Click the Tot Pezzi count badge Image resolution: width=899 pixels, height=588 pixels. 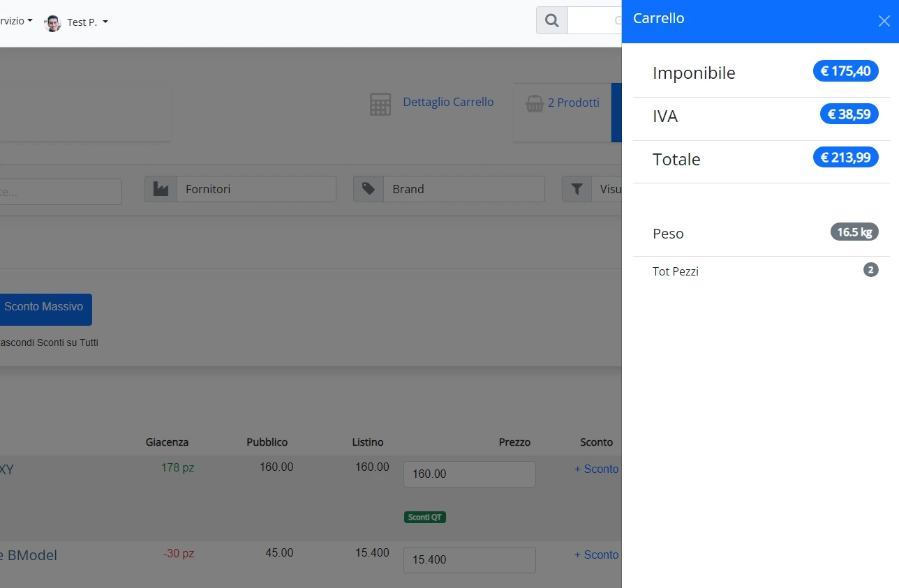point(871,269)
